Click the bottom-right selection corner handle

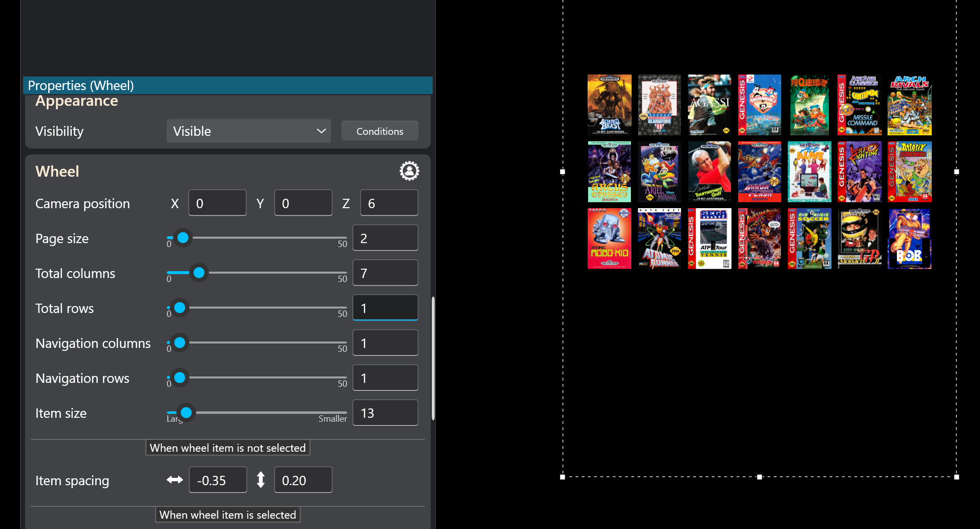pyautogui.click(x=956, y=477)
